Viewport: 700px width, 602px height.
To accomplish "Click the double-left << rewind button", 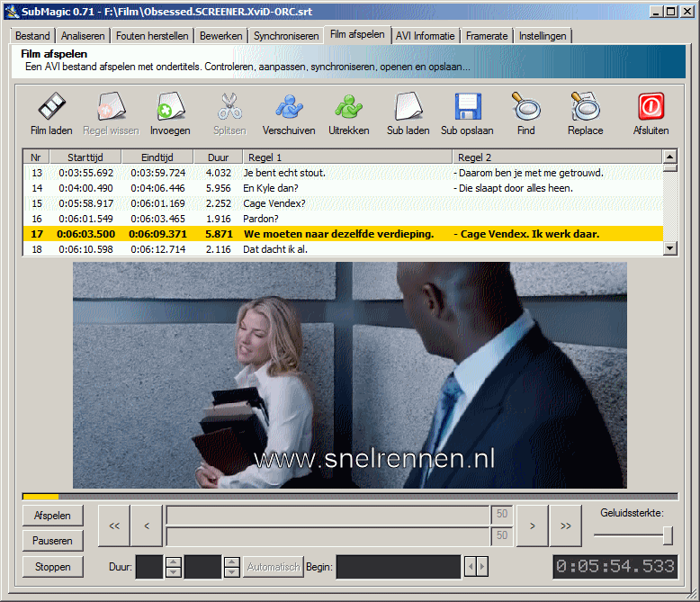I will click(114, 526).
